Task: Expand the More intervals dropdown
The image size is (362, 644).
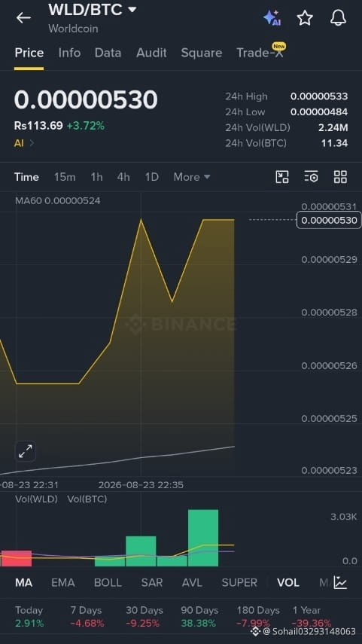Action: point(192,177)
